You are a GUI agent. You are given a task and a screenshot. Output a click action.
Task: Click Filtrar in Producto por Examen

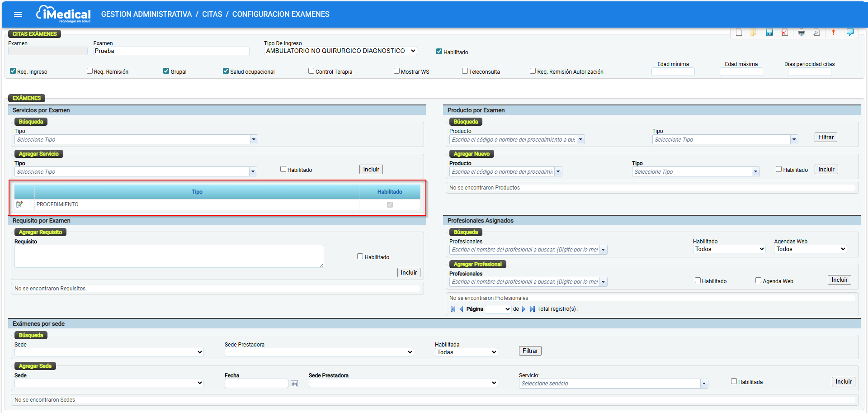click(x=826, y=138)
